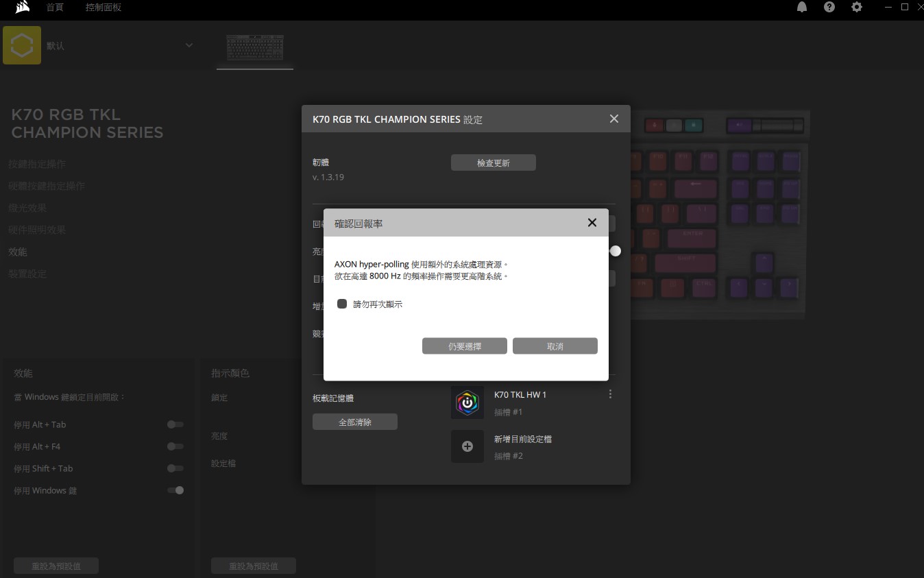
Task: Click the firmware version v. 1.3.19 text
Action: (x=328, y=177)
